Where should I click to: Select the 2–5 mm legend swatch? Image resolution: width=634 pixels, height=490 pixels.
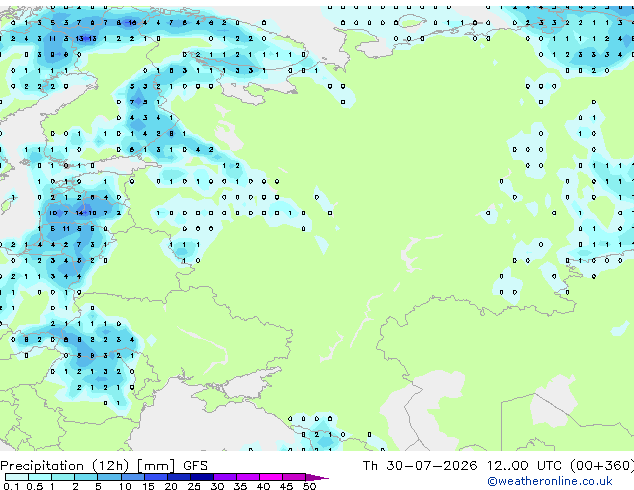click(x=86, y=477)
